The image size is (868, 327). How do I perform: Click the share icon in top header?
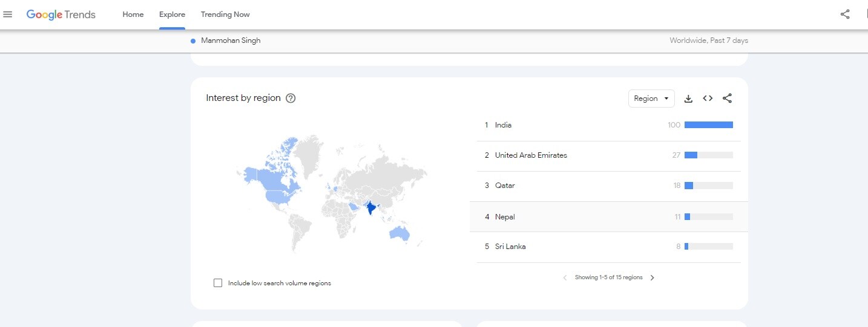click(845, 15)
